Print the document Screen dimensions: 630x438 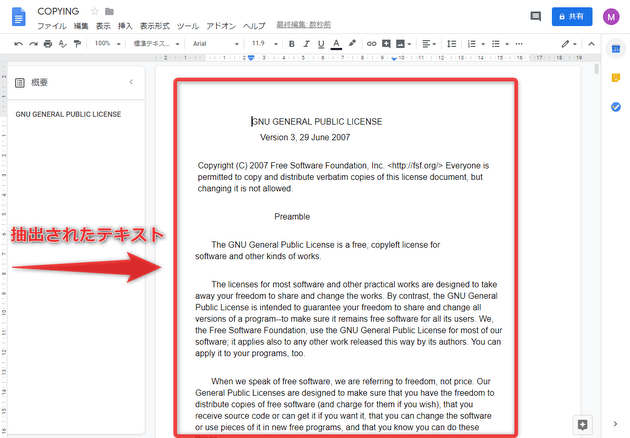(48, 44)
